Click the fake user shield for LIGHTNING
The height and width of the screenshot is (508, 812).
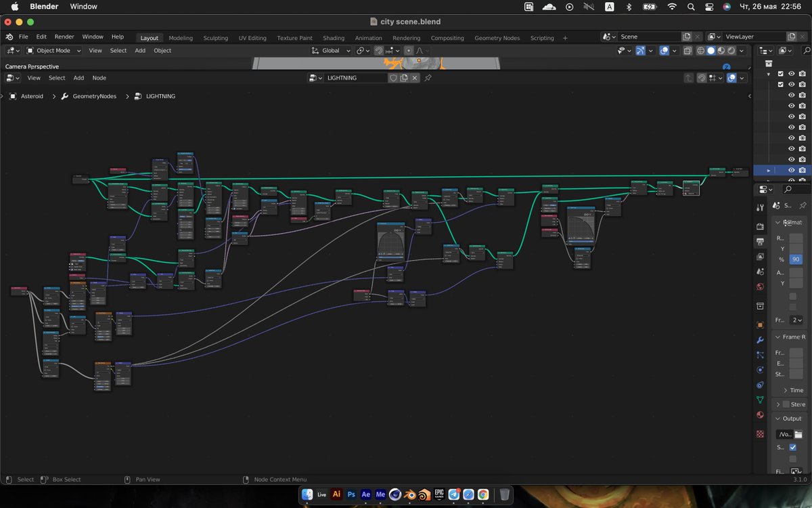393,78
